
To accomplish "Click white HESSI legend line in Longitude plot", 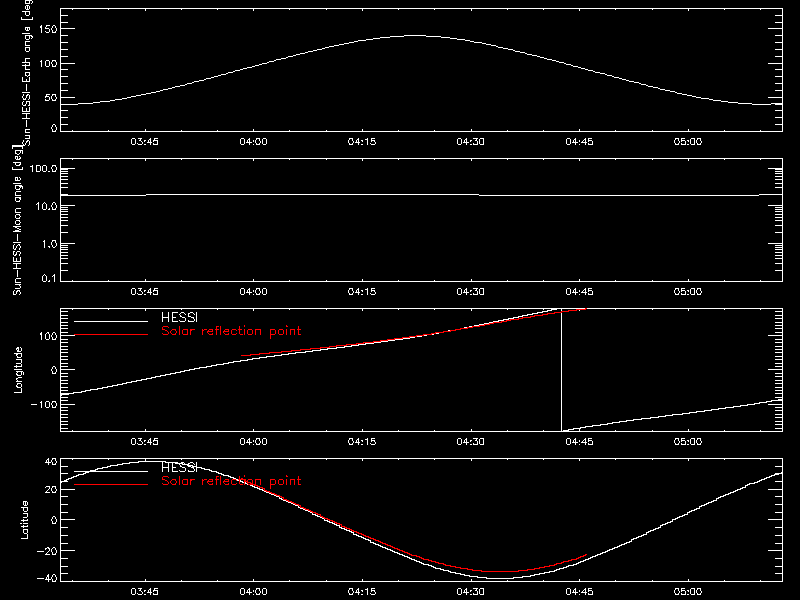I will coord(111,321).
